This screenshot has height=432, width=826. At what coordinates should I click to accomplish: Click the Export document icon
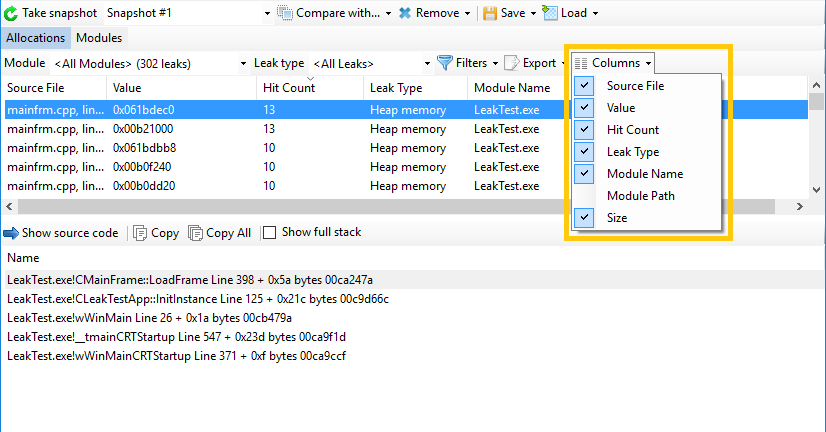[512, 63]
